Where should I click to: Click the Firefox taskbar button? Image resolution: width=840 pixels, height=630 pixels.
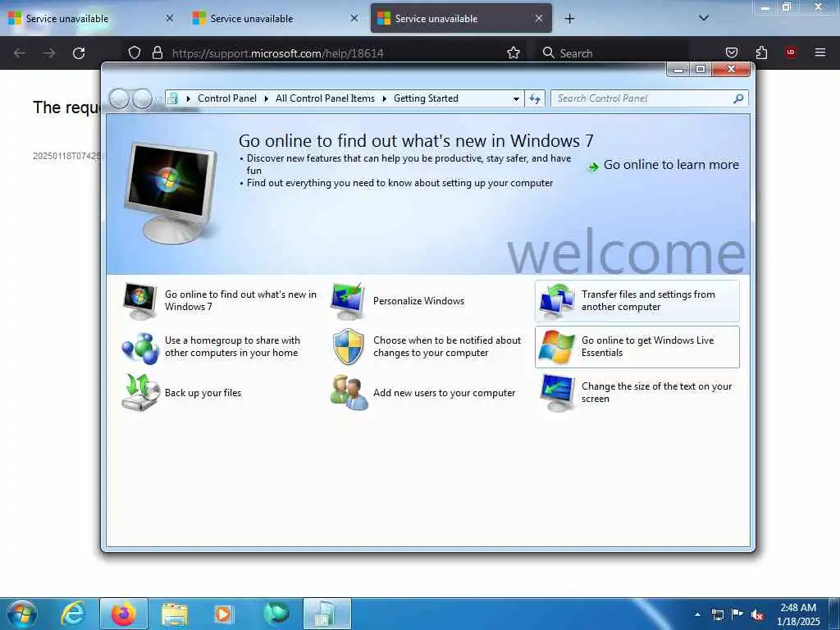click(124, 614)
